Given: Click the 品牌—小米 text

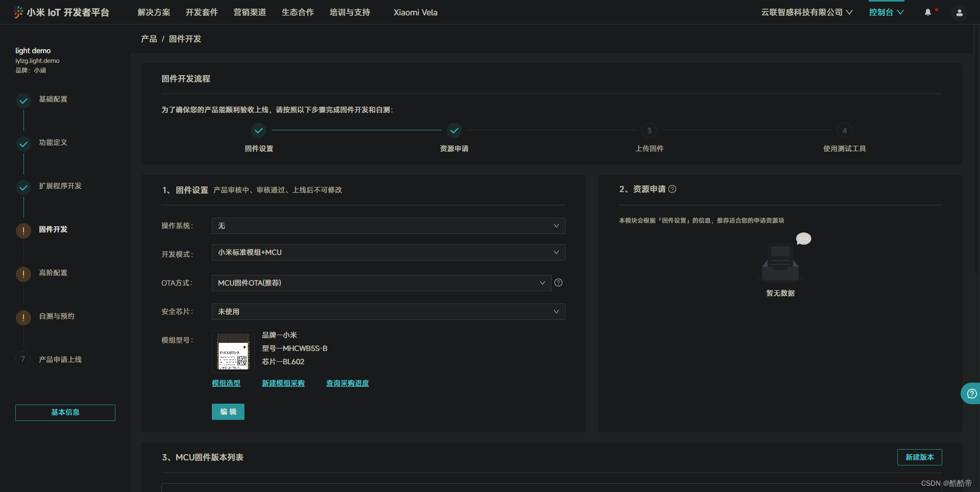Looking at the screenshot, I should (280, 335).
